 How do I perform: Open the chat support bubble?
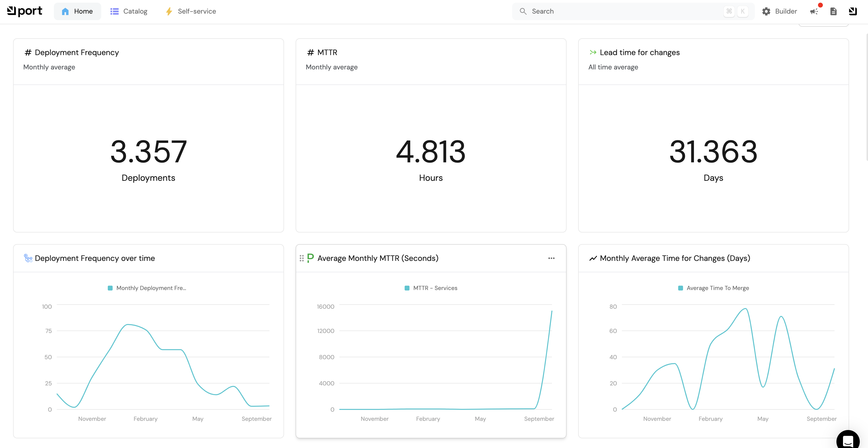[847, 440]
